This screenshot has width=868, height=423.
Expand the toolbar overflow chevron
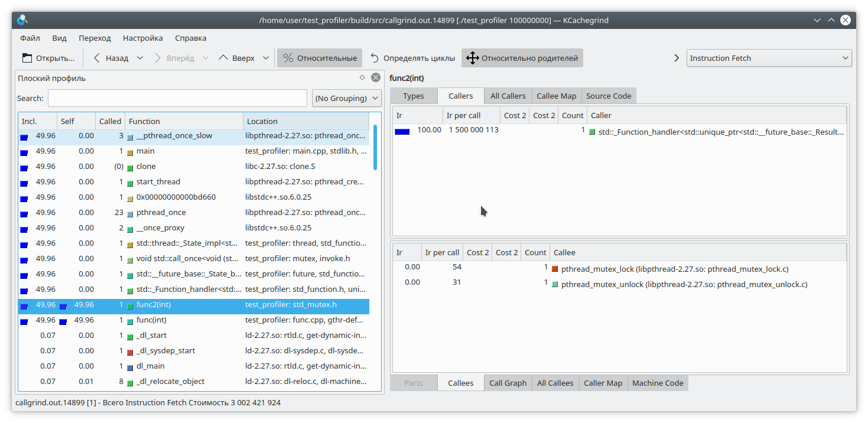coord(677,58)
